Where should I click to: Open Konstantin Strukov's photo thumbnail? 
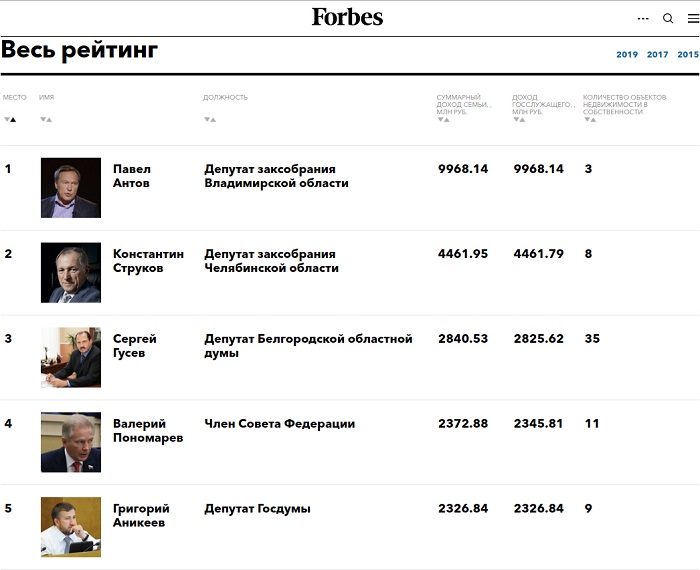pyautogui.click(x=70, y=273)
